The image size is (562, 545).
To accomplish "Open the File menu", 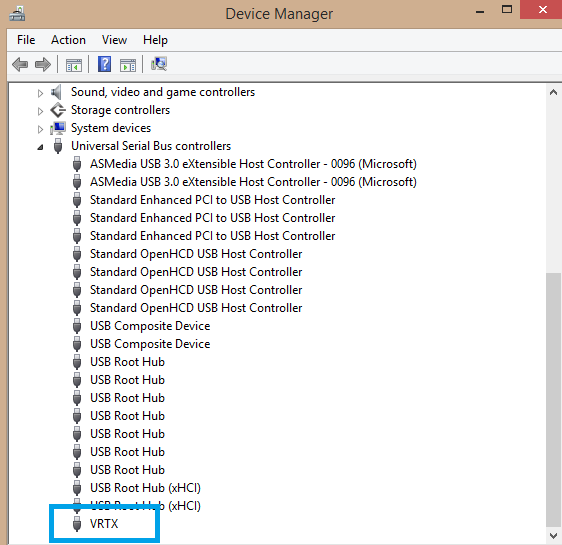I will pyautogui.click(x=26, y=40).
